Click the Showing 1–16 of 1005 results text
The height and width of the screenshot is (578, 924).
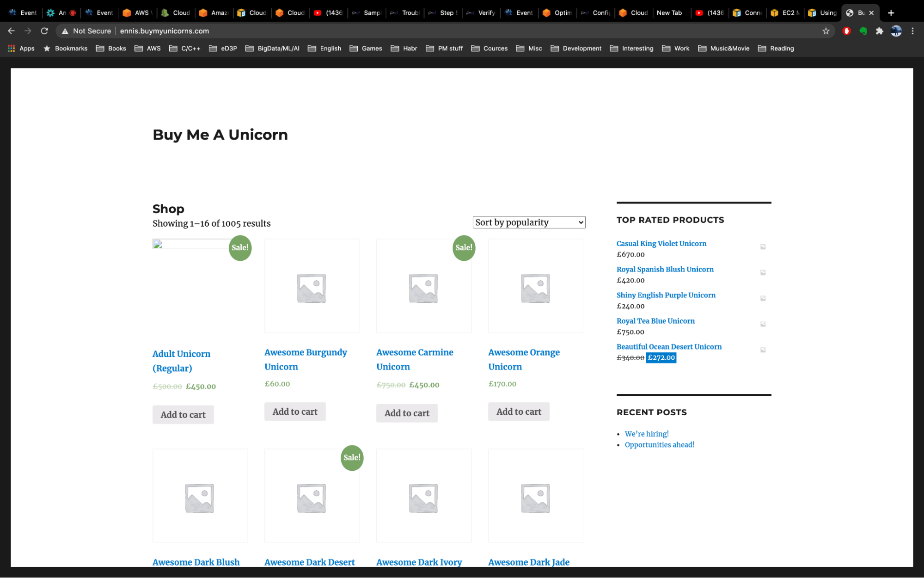[x=211, y=223]
